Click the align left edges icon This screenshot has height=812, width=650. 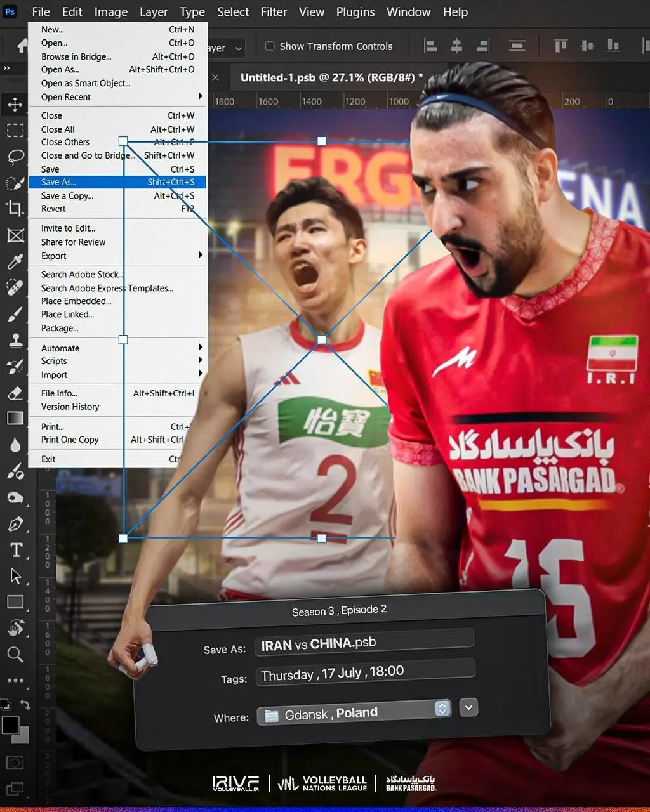(x=430, y=46)
